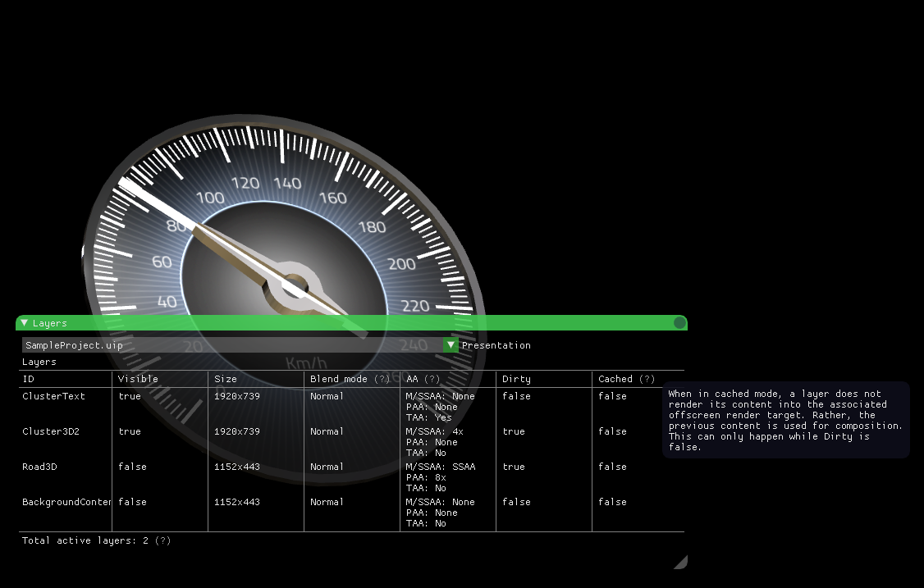This screenshot has height=588, width=924.
Task: Click the AA column help marker (?)
Action: [x=432, y=379]
